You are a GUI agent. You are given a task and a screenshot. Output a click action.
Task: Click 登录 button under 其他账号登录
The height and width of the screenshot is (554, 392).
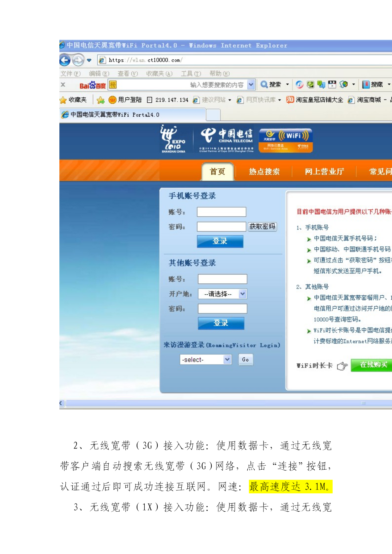[x=221, y=323]
